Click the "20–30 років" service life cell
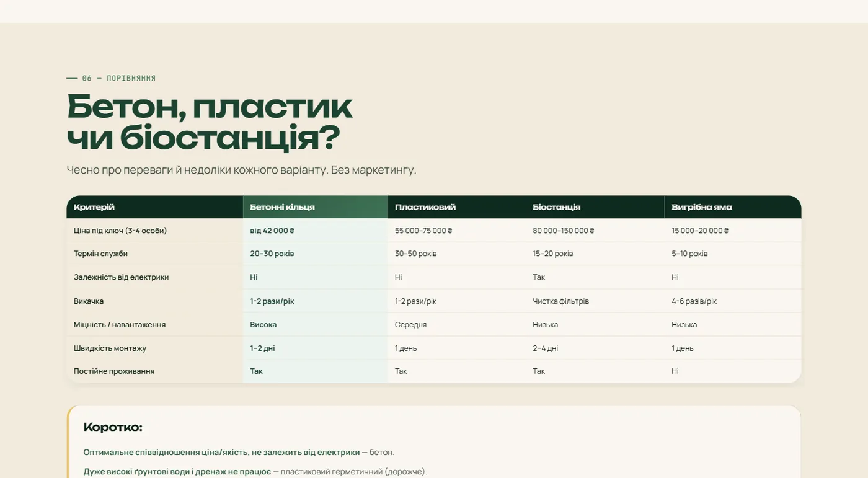The height and width of the screenshot is (478, 868). click(272, 254)
